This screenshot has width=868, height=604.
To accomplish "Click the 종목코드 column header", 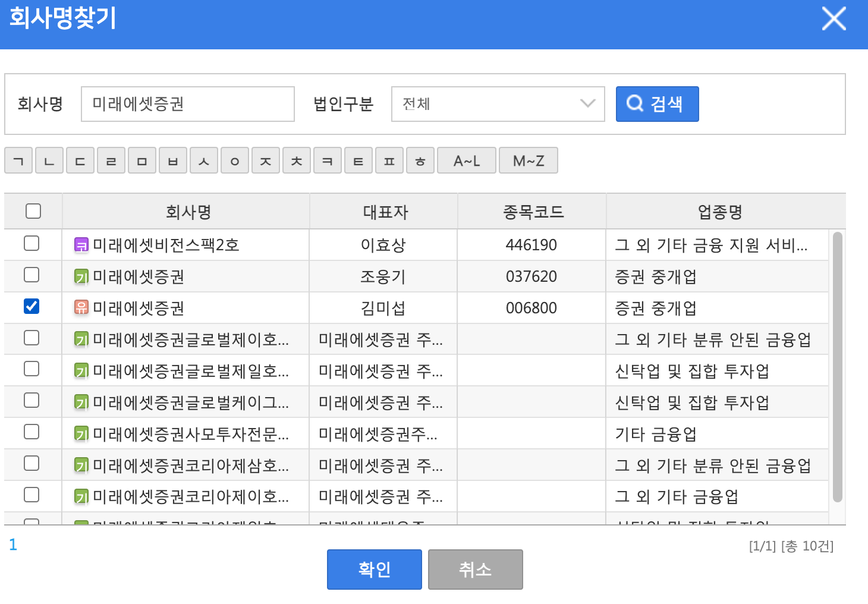I will (532, 212).
